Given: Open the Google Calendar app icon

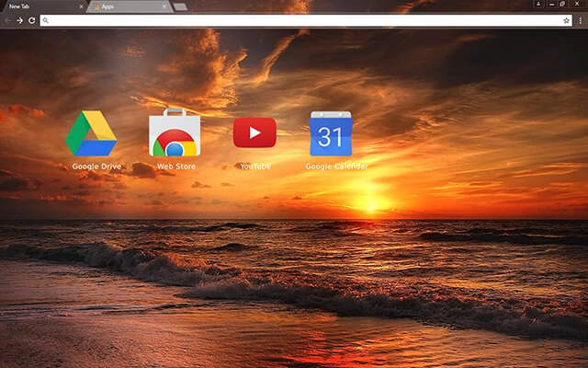Looking at the screenshot, I should click(331, 133).
